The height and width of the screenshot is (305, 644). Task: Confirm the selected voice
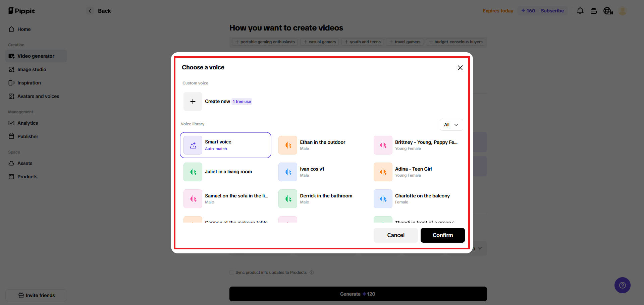tap(442, 235)
